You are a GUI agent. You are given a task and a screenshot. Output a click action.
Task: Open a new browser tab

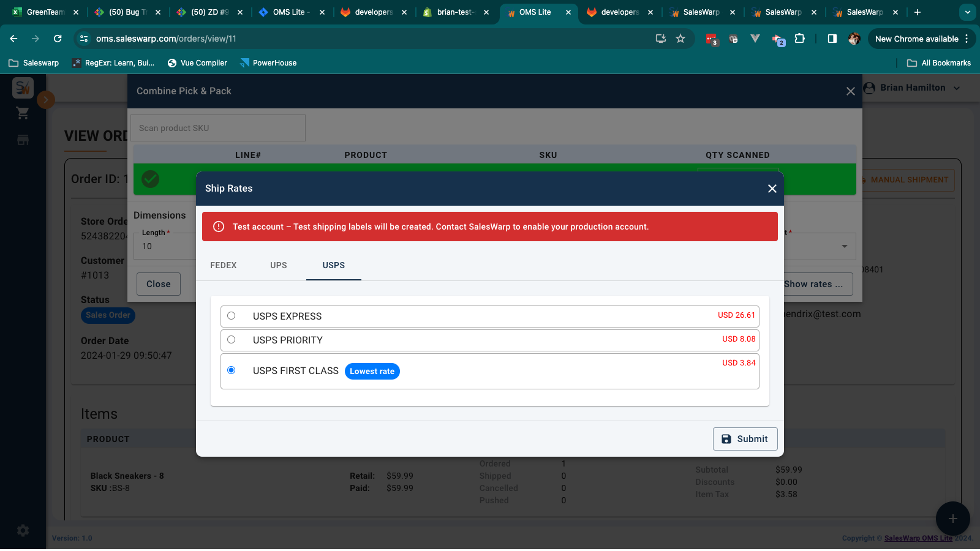(x=918, y=12)
